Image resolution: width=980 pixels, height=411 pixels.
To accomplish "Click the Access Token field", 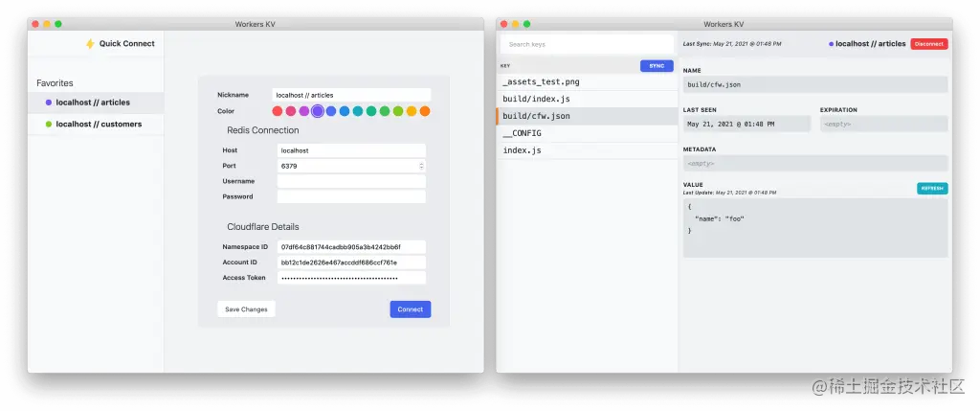I will pos(351,278).
